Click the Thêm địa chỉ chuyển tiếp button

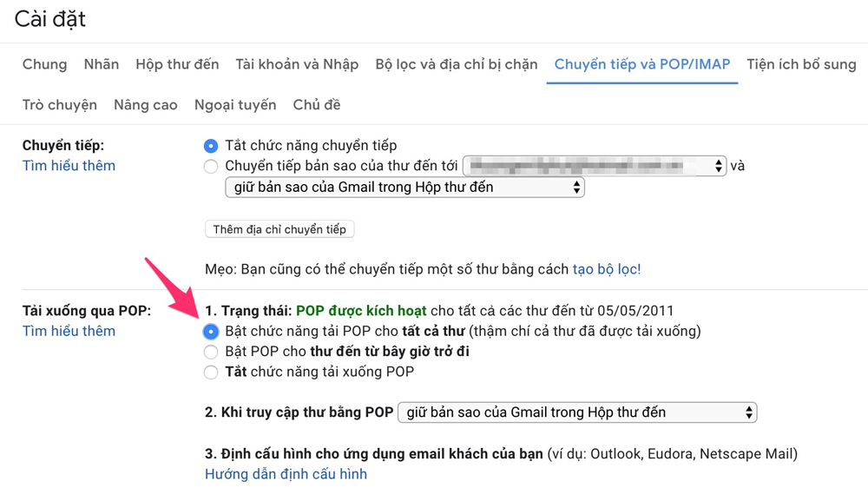coord(279,229)
